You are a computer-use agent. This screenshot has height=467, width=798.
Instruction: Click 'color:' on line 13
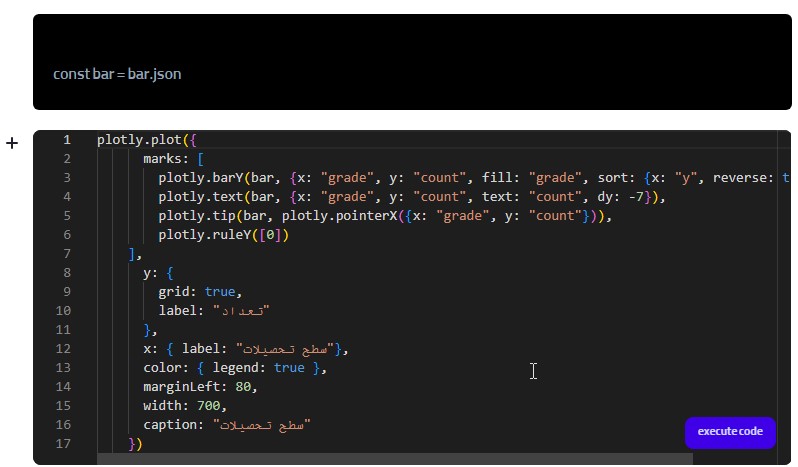pos(166,368)
